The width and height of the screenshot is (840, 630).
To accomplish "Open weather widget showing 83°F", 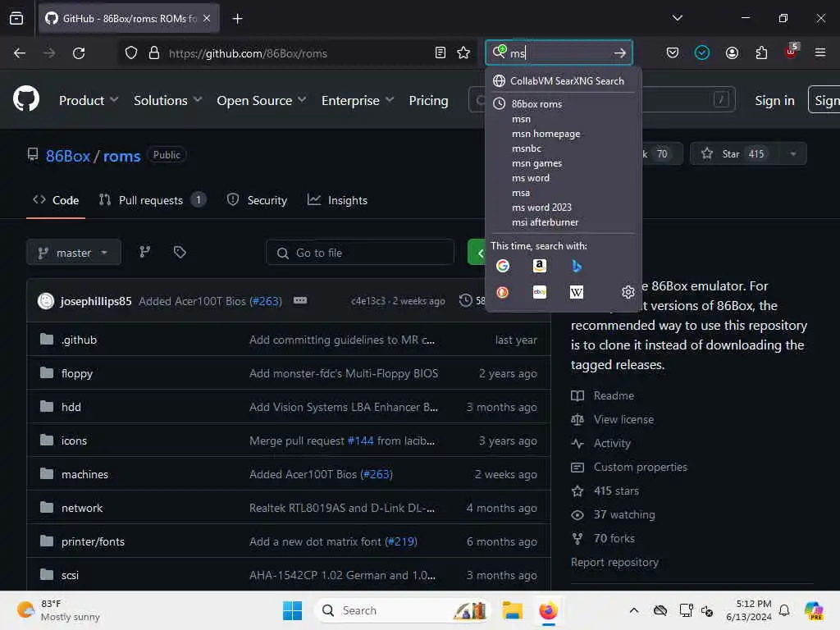I will pyautogui.click(x=58, y=610).
